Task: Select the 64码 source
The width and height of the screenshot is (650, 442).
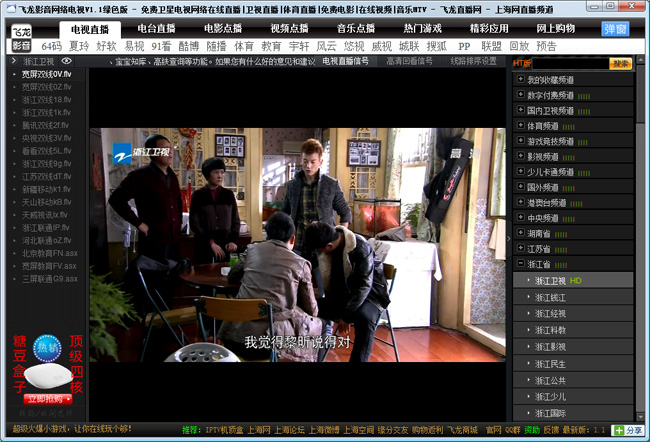Action: pos(52,46)
